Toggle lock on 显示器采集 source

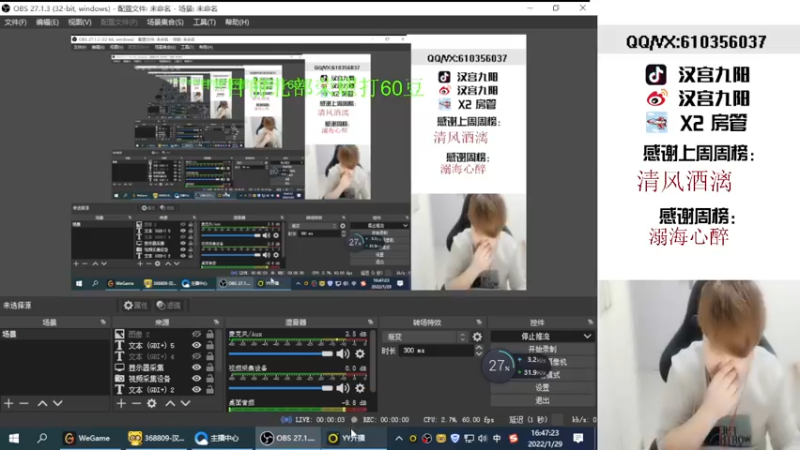[210, 367]
